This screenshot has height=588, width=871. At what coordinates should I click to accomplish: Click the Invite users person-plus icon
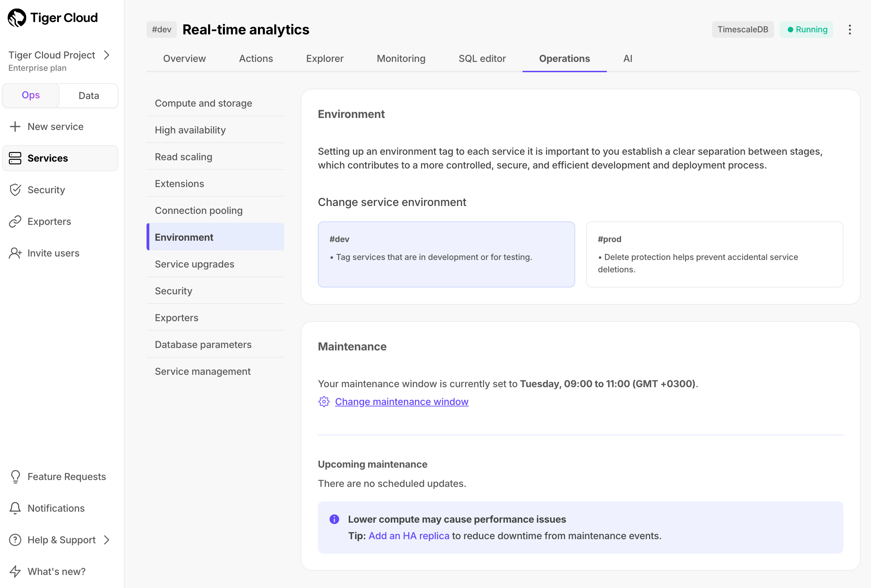[x=15, y=253]
